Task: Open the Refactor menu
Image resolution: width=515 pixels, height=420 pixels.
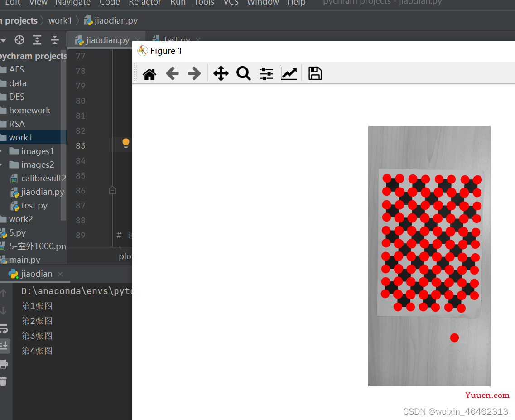Action: coord(145,2)
